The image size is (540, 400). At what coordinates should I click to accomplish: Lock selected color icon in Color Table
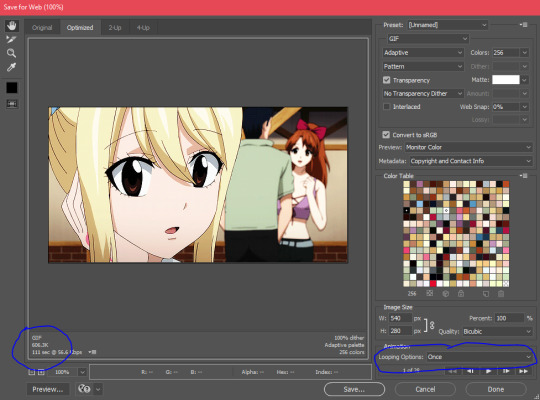461,294
